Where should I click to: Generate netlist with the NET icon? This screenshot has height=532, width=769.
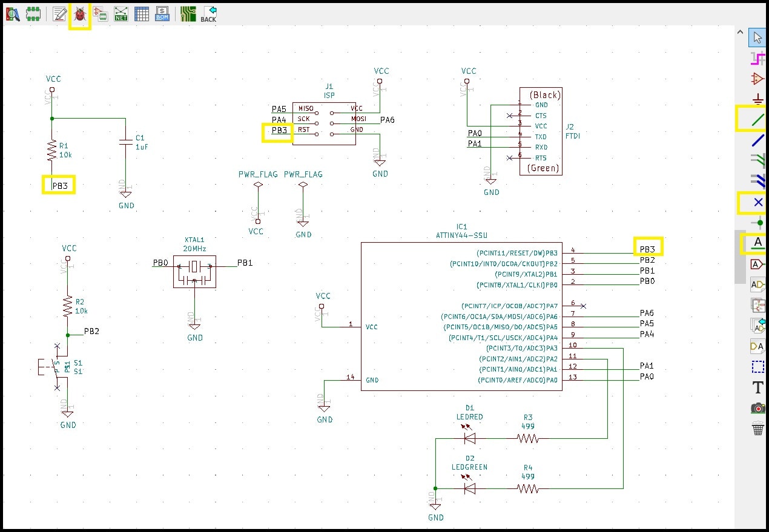tap(121, 15)
